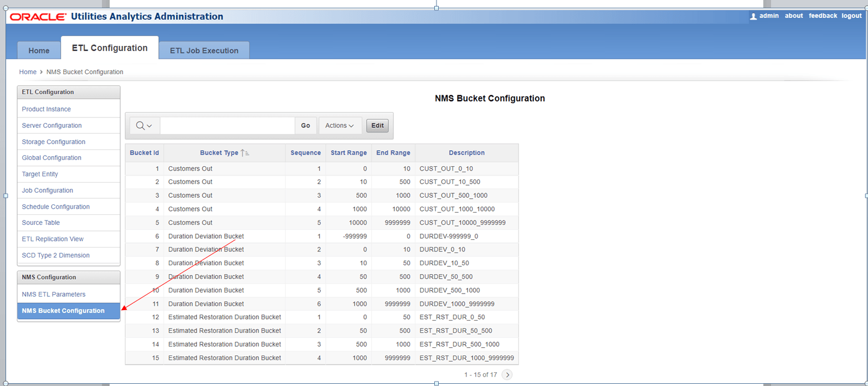Open the search column selector chevron
This screenshot has height=386, width=868.
coord(150,125)
